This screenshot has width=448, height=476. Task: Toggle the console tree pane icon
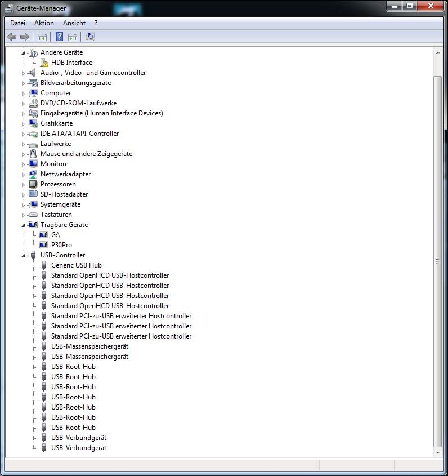(42, 37)
